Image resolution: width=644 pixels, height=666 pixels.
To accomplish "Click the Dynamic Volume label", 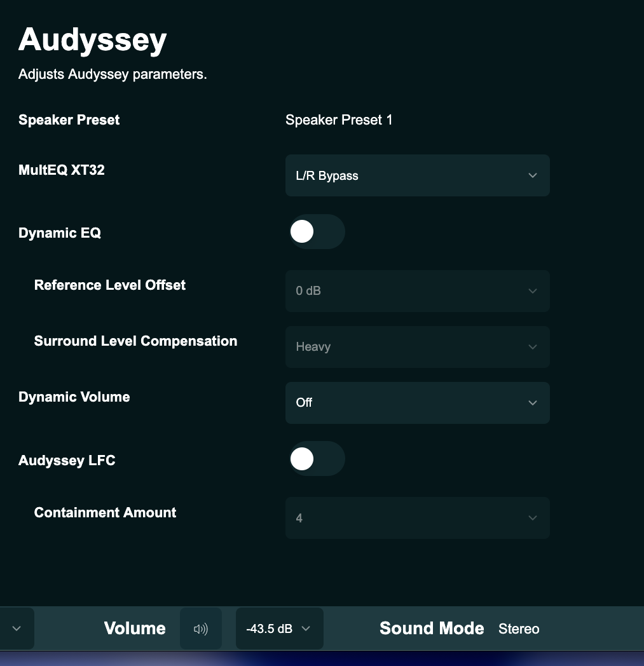I will coord(74,397).
